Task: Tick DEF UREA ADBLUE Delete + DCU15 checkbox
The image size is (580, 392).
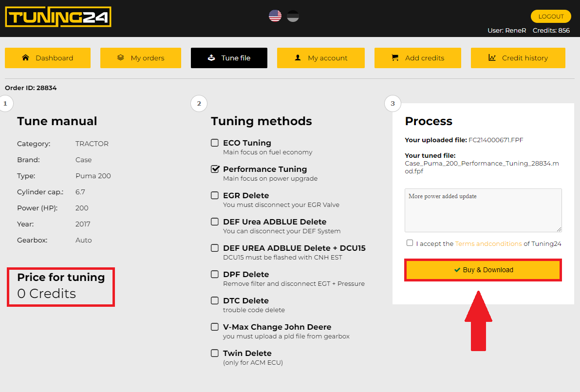Action: [215, 248]
